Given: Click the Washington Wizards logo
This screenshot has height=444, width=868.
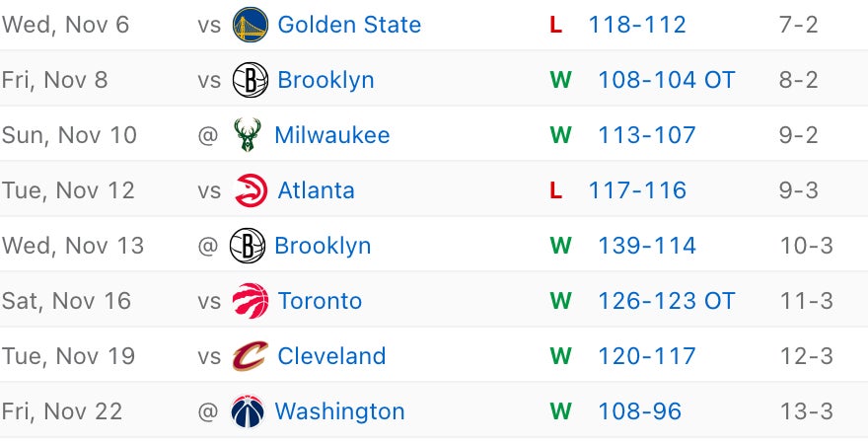Looking at the screenshot, I should [x=247, y=411].
